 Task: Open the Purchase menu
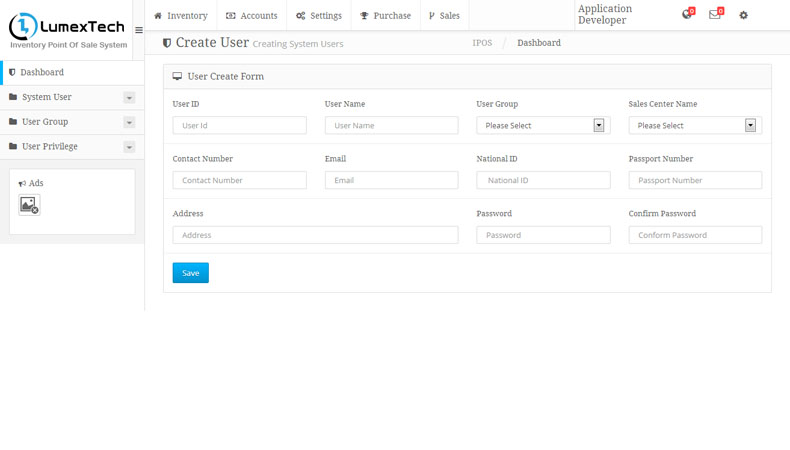385,15
